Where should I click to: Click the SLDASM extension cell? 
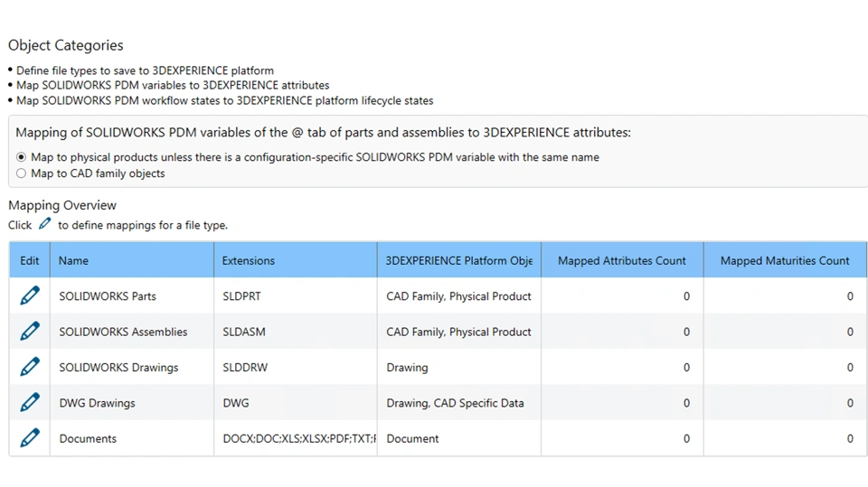(296, 332)
